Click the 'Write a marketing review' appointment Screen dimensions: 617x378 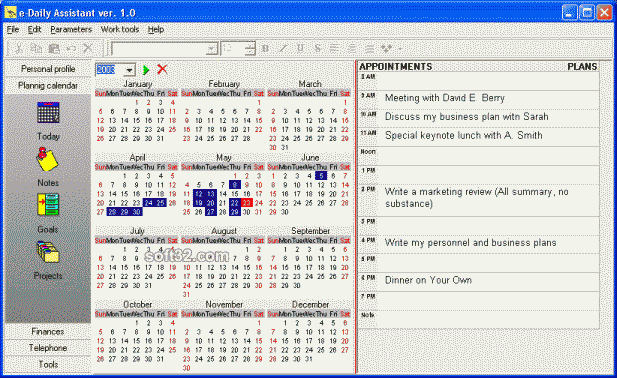coord(476,197)
